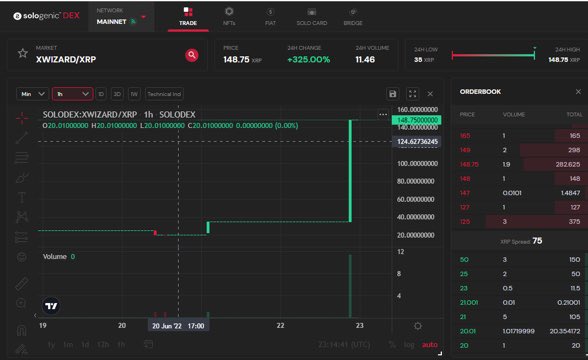
Task: Select sell order at price 147
Action: pos(520,193)
